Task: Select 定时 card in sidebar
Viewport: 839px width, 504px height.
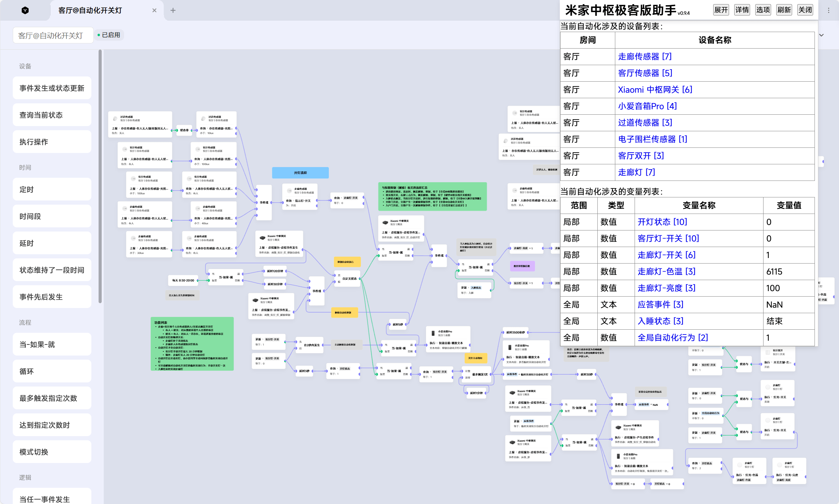Action: (x=52, y=189)
